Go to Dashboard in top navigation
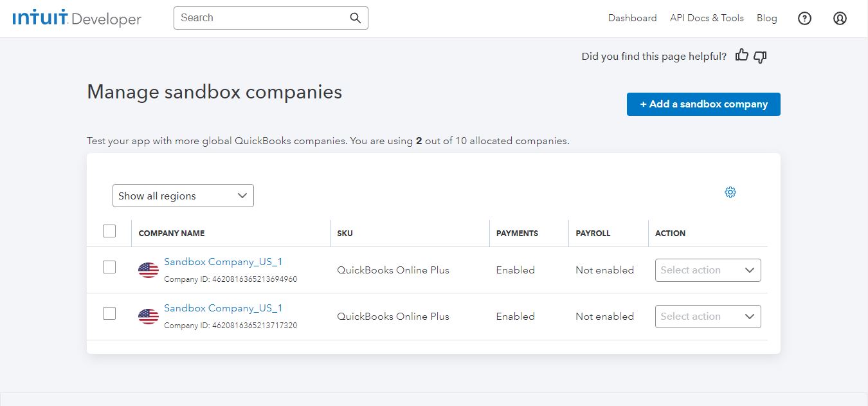 pos(632,18)
